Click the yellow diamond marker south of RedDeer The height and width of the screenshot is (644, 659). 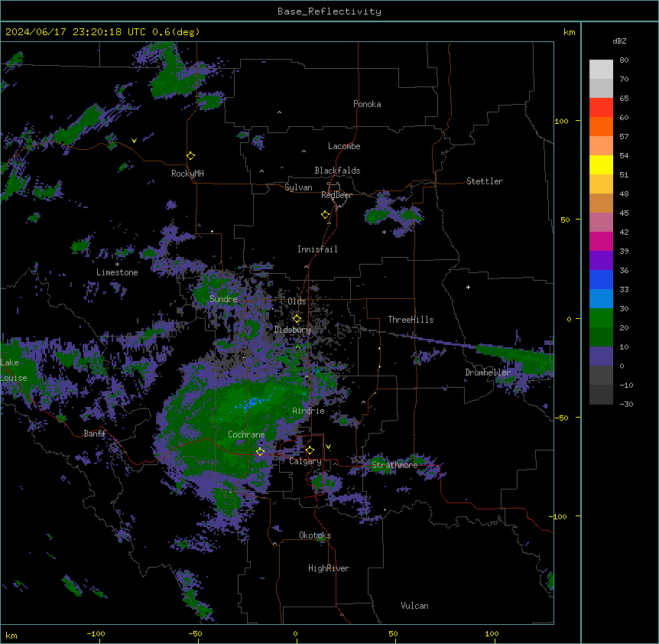pos(326,215)
